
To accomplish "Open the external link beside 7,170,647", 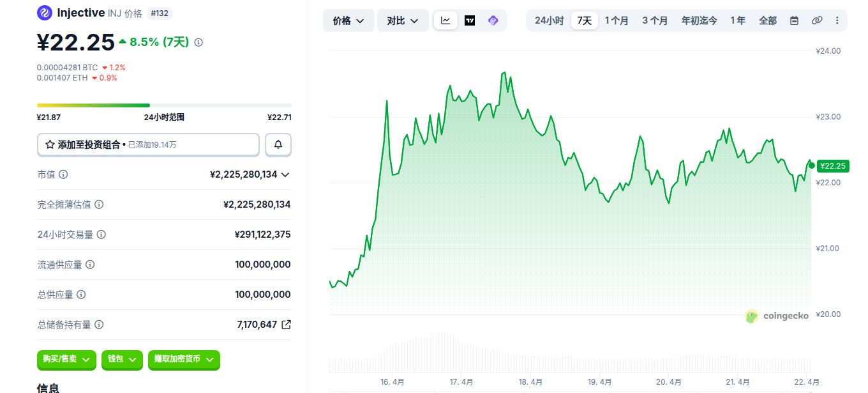I will (x=287, y=325).
